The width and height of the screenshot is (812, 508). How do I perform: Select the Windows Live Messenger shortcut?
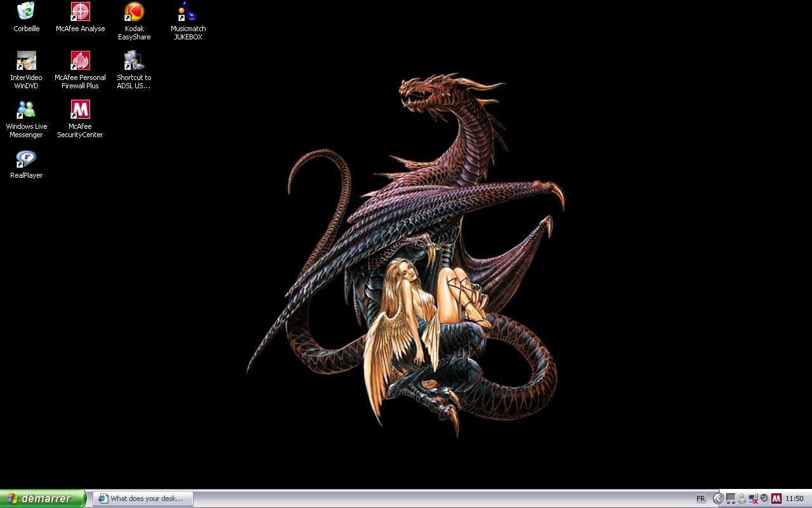(x=26, y=110)
